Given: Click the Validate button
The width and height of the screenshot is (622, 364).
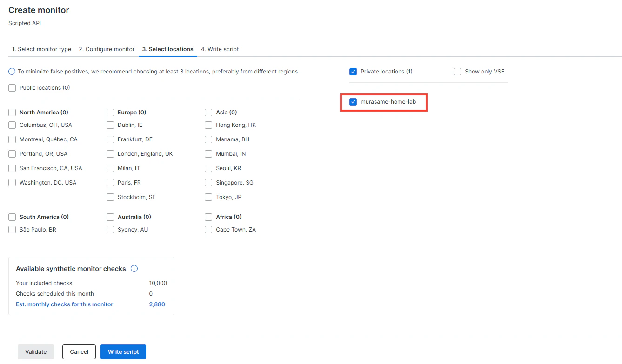Looking at the screenshot, I should (36, 352).
